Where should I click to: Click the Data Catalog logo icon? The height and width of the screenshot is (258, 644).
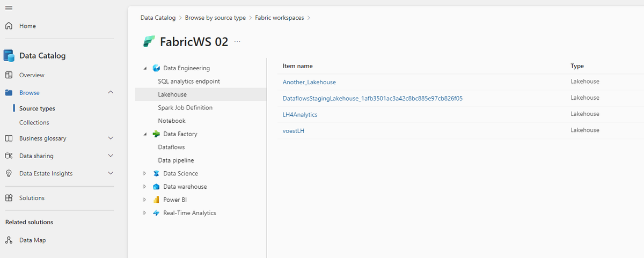click(x=9, y=55)
